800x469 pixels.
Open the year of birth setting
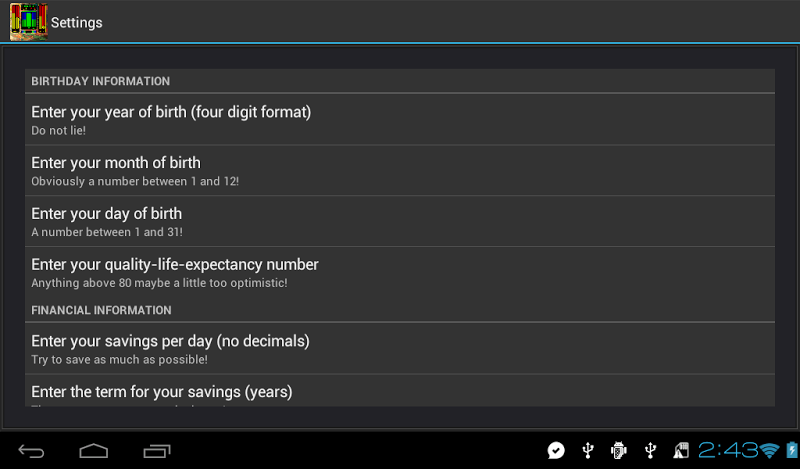[400, 120]
